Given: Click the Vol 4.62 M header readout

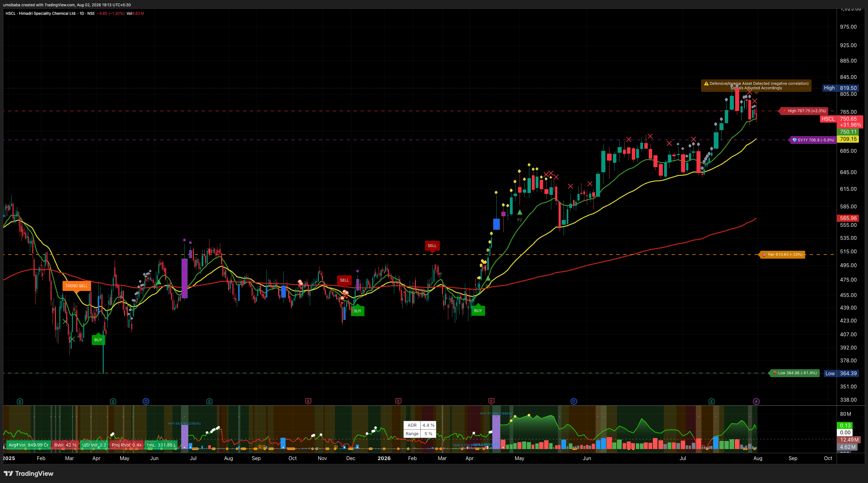Looking at the screenshot, I should (x=135, y=14).
